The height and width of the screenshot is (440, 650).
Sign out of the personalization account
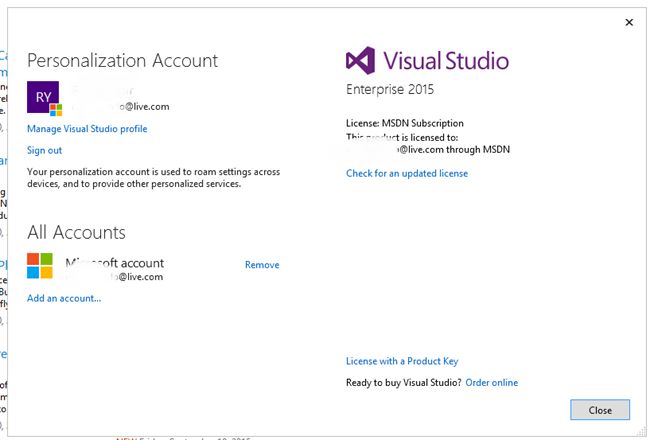(44, 150)
